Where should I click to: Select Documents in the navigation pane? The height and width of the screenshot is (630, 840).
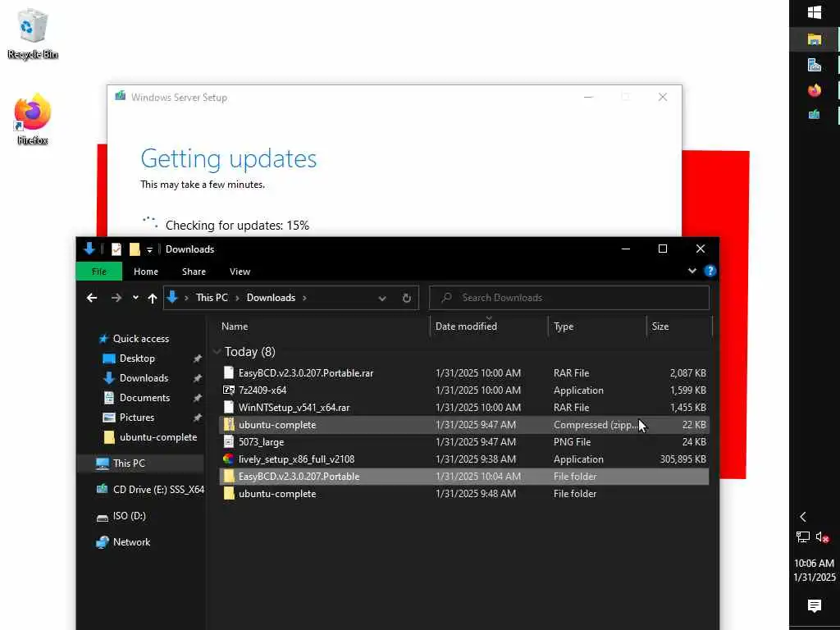click(x=144, y=398)
